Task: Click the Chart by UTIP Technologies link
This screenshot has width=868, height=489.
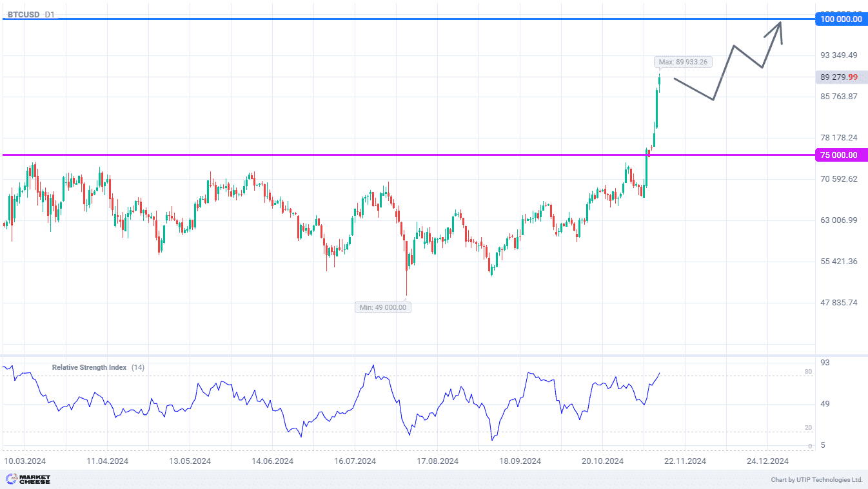Action: coord(816,479)
